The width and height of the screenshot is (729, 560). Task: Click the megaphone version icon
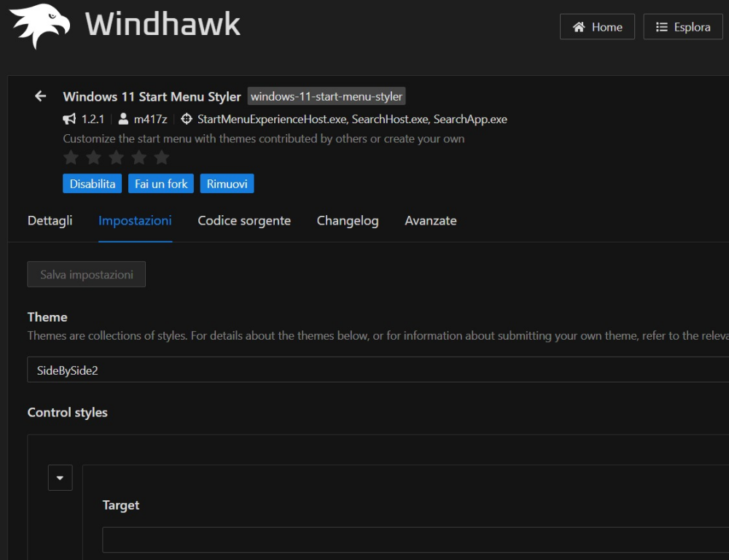pyautogui.click(x=69, y=119)
